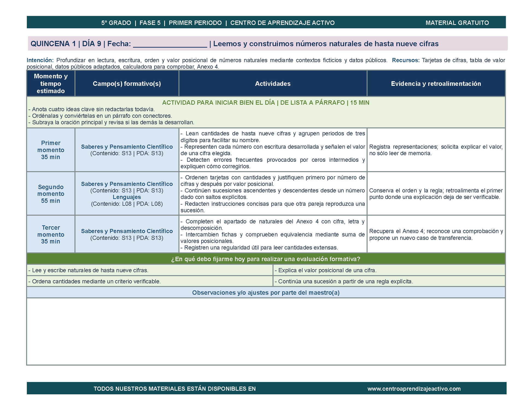The height and width of the screenshot is (411, 532).
Task: Select the Segundo momento 55 min cell
Action: click(x=51, y=193)
